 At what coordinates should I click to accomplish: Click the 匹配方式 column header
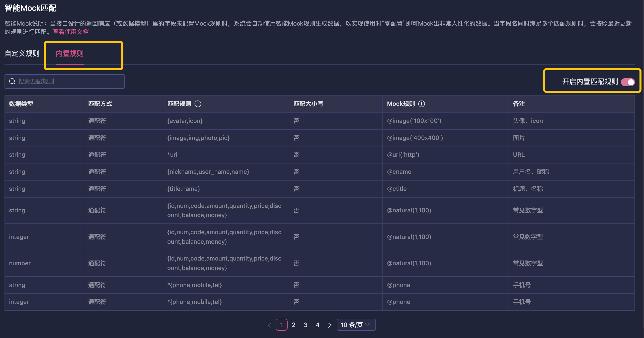[x=123, y=104]
